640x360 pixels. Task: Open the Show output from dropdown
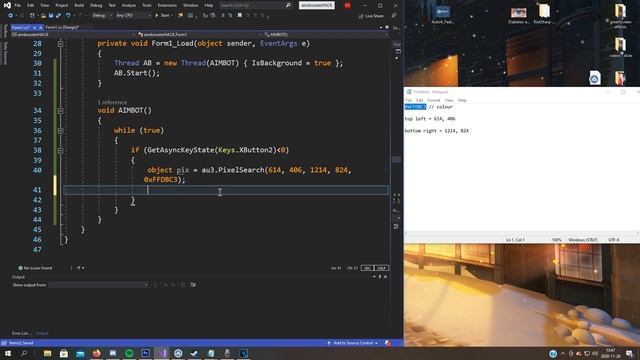pos(98,285)
